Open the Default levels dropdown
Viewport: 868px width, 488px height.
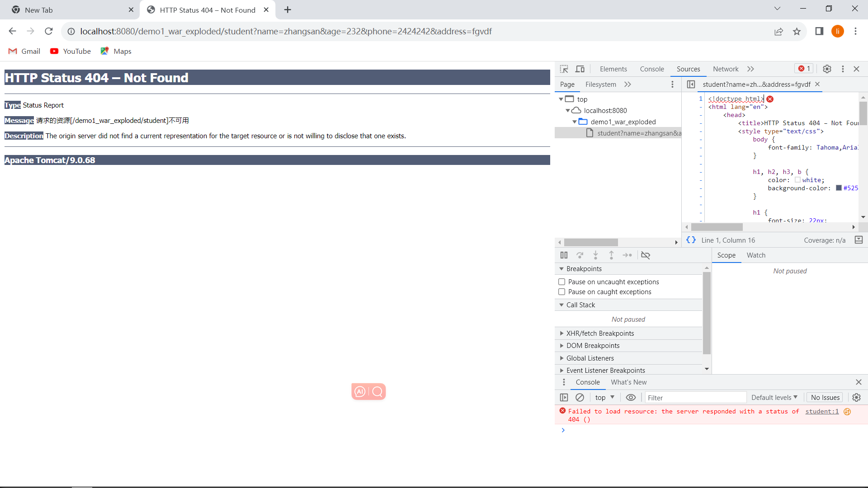[774, 398]
